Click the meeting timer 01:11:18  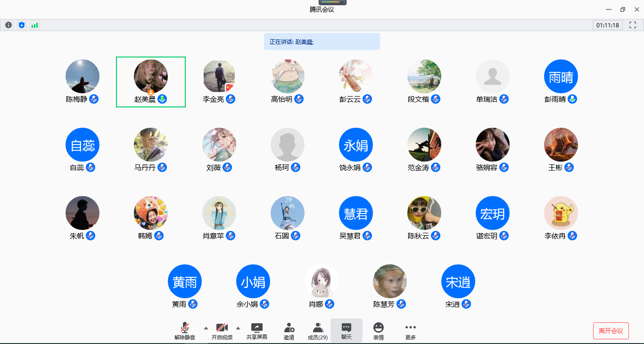pos(607,25)
